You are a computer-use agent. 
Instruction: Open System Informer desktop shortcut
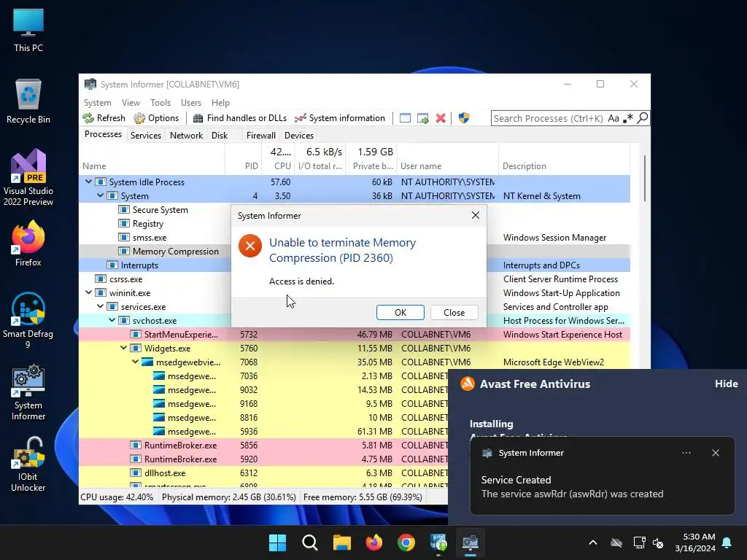(x=28, y=392)
